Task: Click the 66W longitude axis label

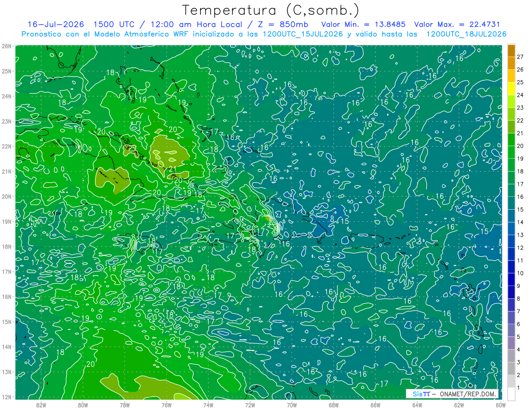Action: 376,405
